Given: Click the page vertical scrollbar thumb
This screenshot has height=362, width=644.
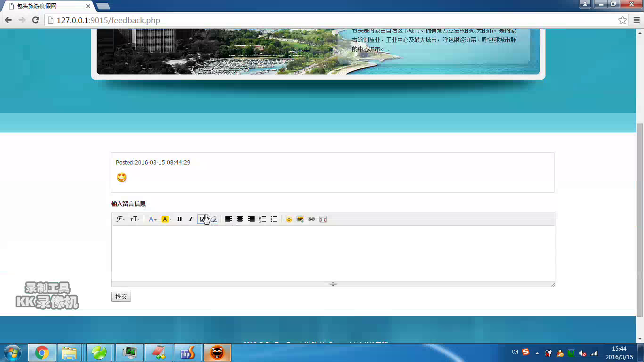Looking at the screenshot, I should [x=640, y=219].
